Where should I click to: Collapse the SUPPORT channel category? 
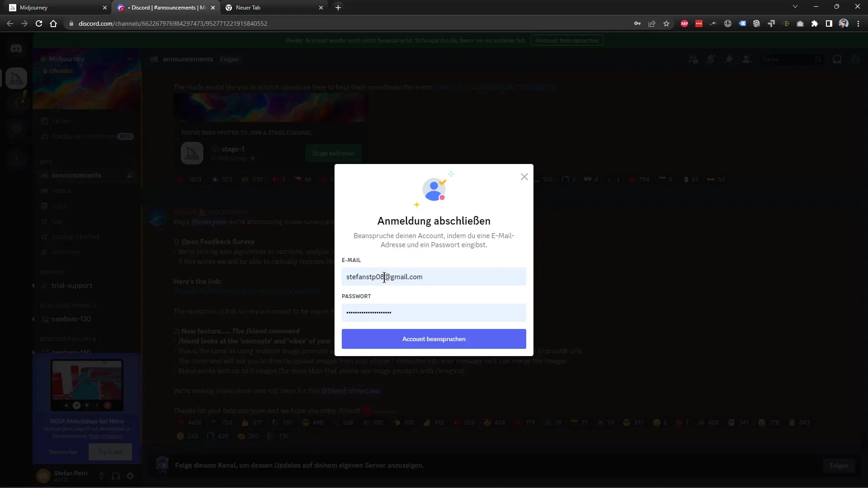(x=52, y=272)
